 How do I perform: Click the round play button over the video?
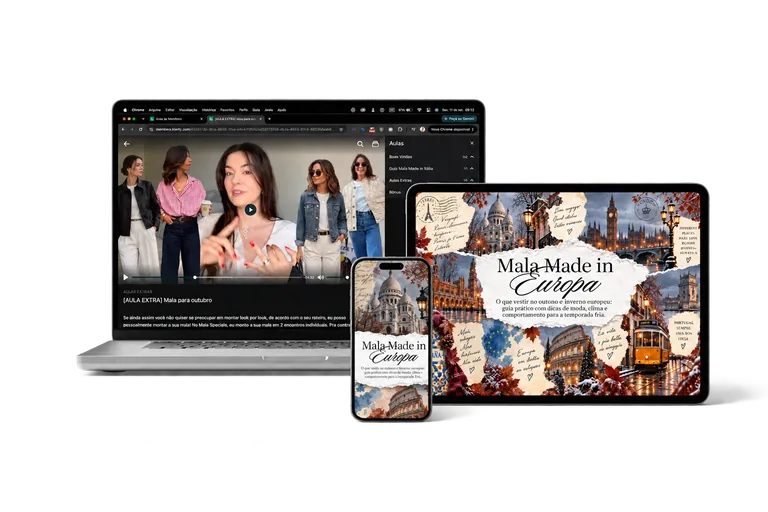coord(250,210)
